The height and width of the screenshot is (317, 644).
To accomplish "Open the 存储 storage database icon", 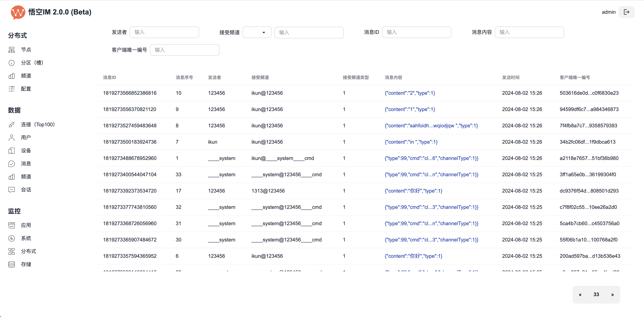I will point(12,264).
